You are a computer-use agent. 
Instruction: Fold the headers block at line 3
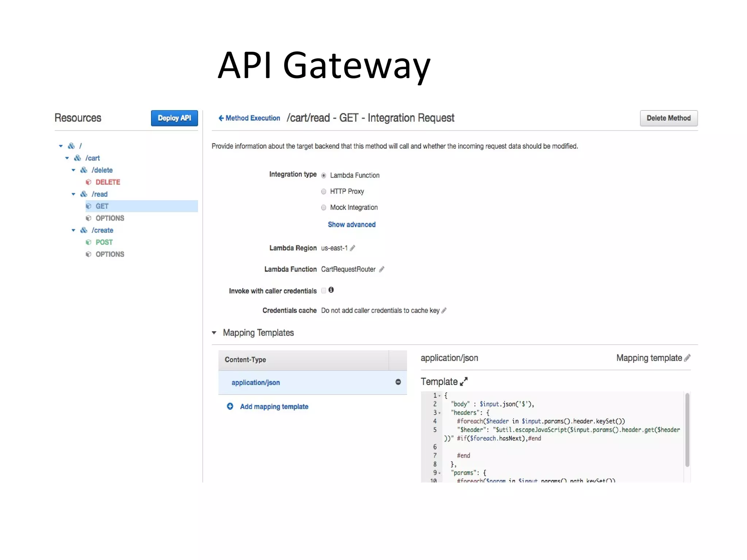tap(440, 413)
